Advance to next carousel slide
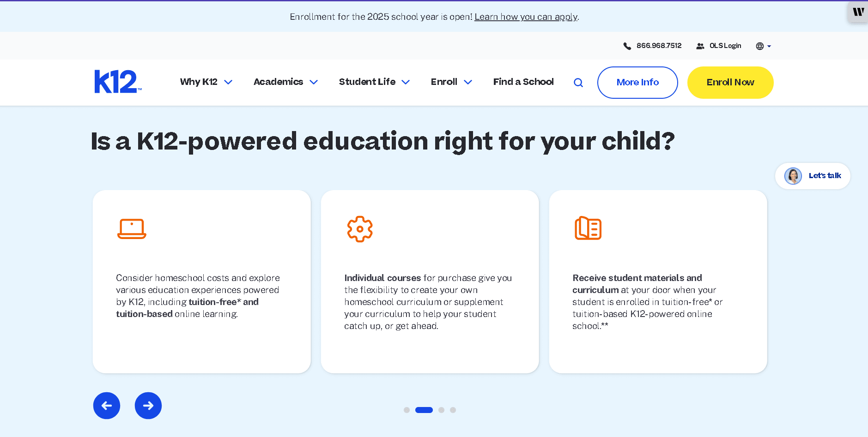 pyautogui.click(x=148, y=406)
